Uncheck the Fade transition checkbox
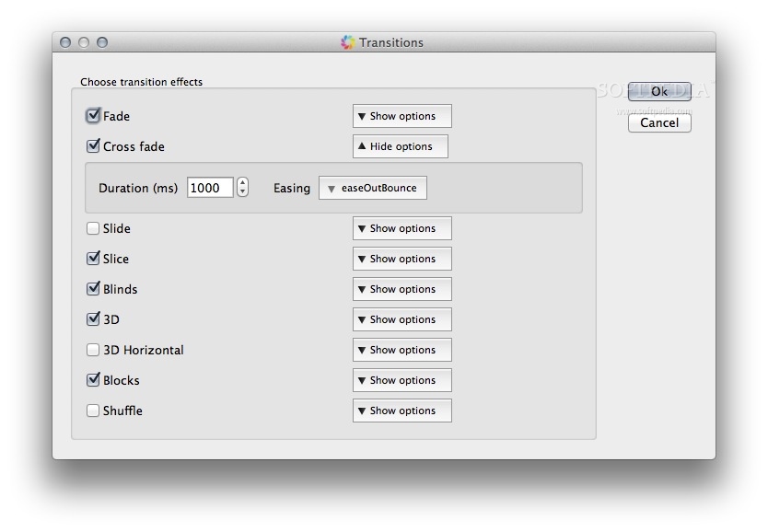The image size is (768, 532). tap(93, 116)
